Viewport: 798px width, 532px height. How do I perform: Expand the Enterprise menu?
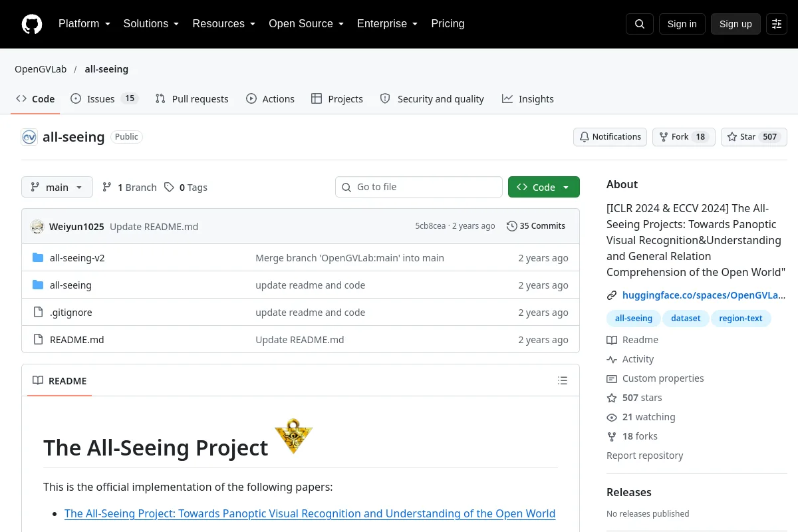pyautogui.click(x=388, y=24)
